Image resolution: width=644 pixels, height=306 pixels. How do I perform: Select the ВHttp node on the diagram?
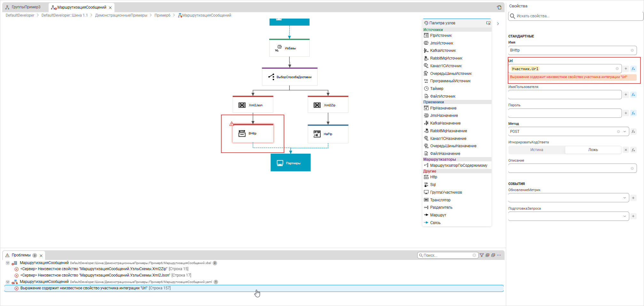[x=253, y=133]
